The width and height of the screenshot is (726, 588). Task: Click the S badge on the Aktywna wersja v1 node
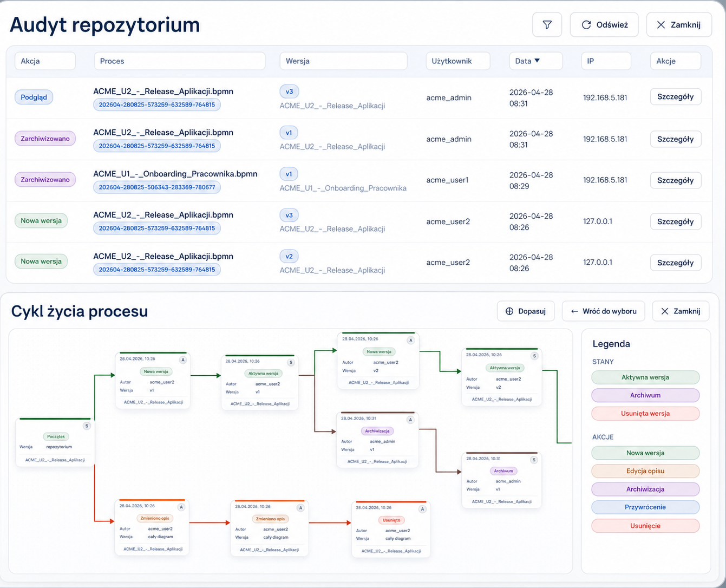point(291,362)
